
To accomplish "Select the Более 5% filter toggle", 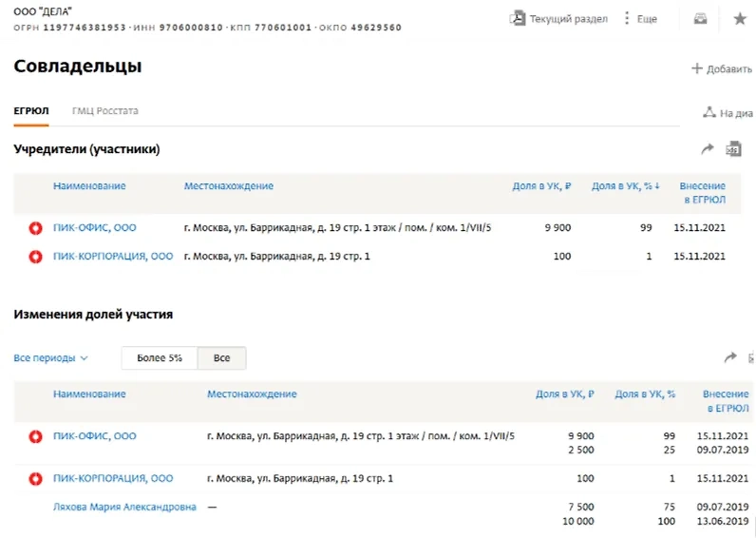I will pos(159,358).
